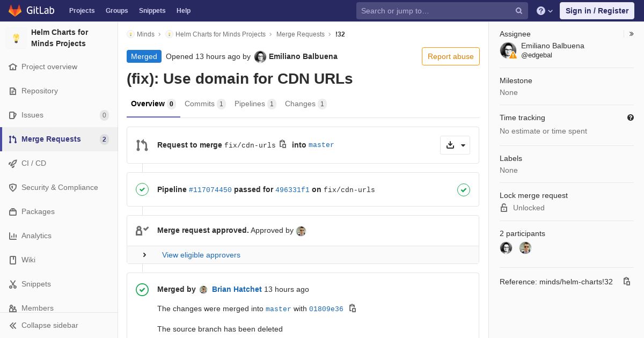The height and width of the screenshot is (338, 644).
Task: Open Snippets in the top navigation
Action: click(152, 11)
